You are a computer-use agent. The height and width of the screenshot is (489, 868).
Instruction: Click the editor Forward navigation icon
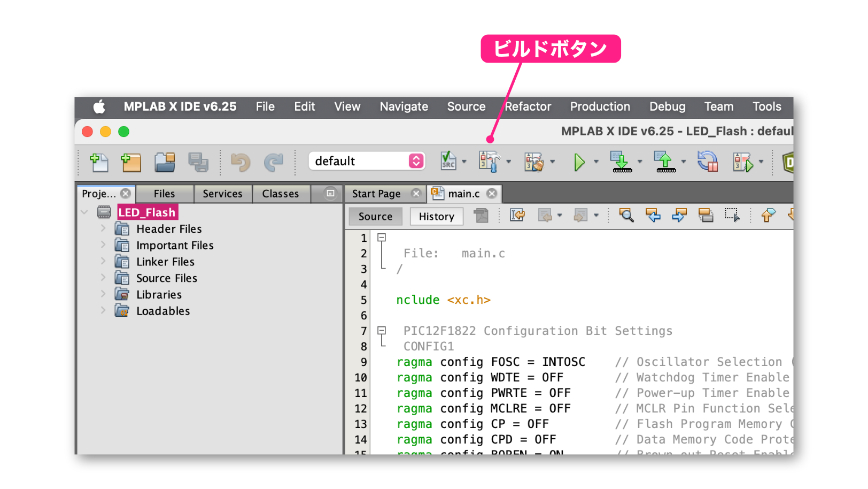(580, 216)
